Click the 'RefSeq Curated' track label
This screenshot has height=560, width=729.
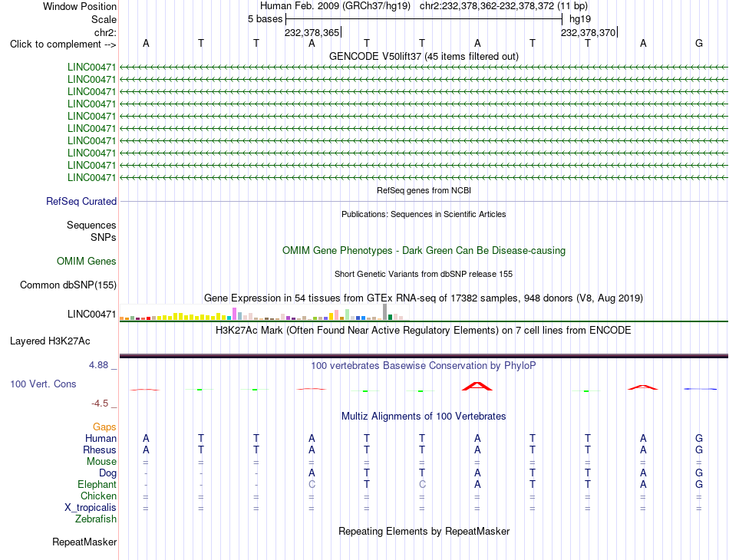click(81, 201)
